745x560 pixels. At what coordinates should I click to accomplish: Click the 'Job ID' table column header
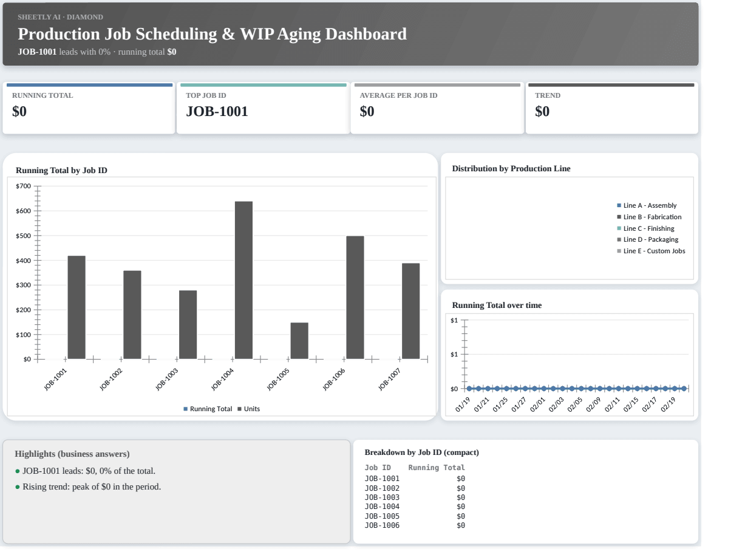pyautogui.click(x=378, y=468)
